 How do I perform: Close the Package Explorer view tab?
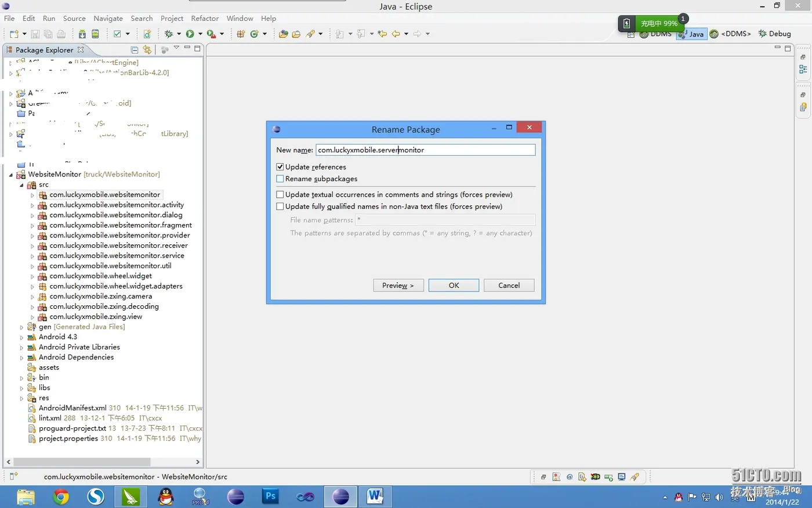[x=81, y=50]
